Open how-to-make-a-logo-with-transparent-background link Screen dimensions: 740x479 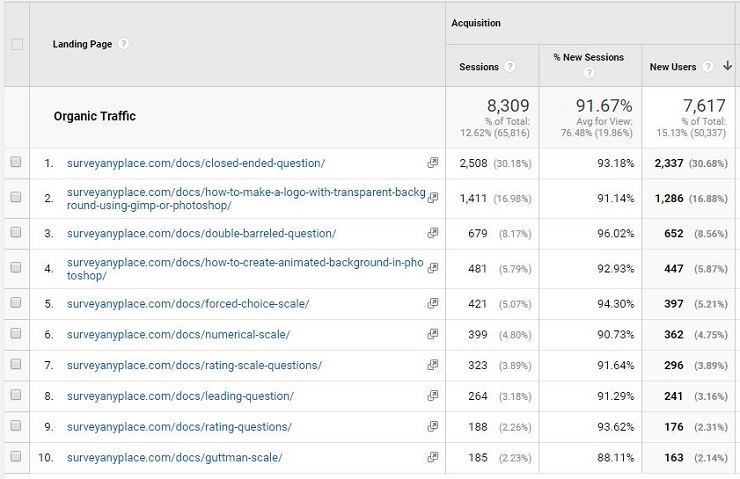[x=246, y=199]
